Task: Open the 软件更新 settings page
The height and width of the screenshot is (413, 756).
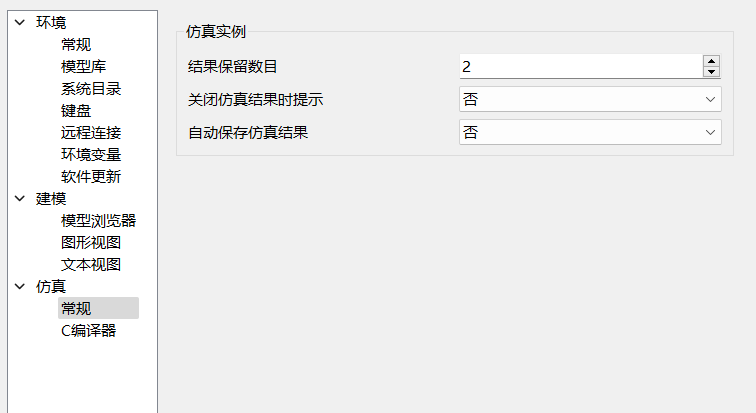Action: click(91, 176)
